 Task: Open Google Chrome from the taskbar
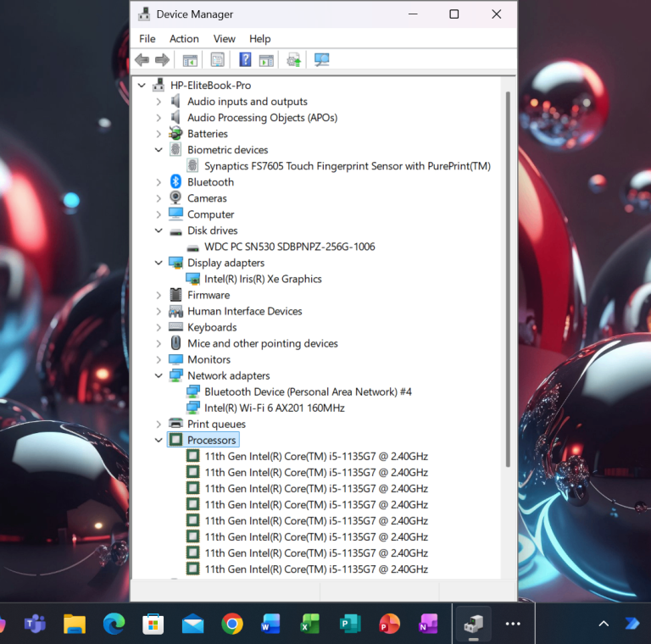pos(232,625)
